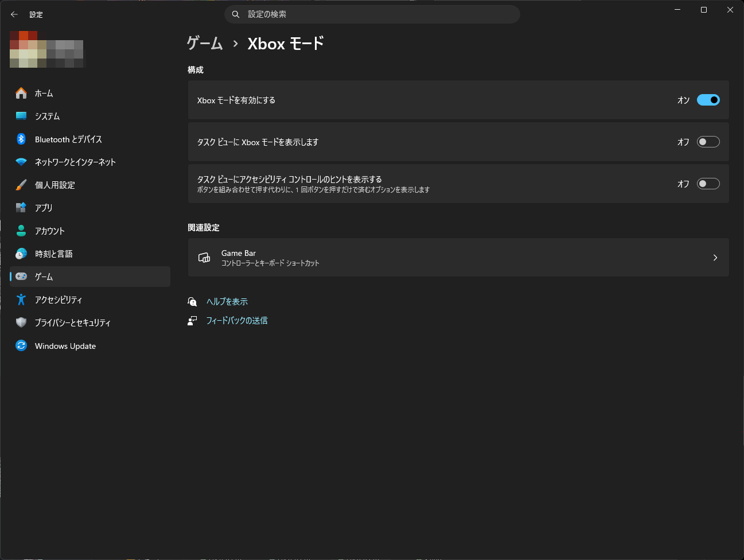The image size is (744, 560).
Task: Minimize the Settings window
Action: 677,10
